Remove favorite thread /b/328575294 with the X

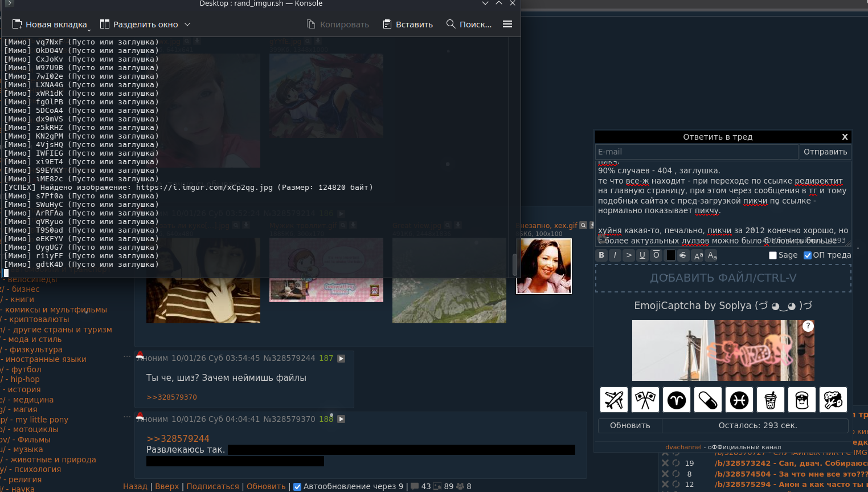click(665, 485)
